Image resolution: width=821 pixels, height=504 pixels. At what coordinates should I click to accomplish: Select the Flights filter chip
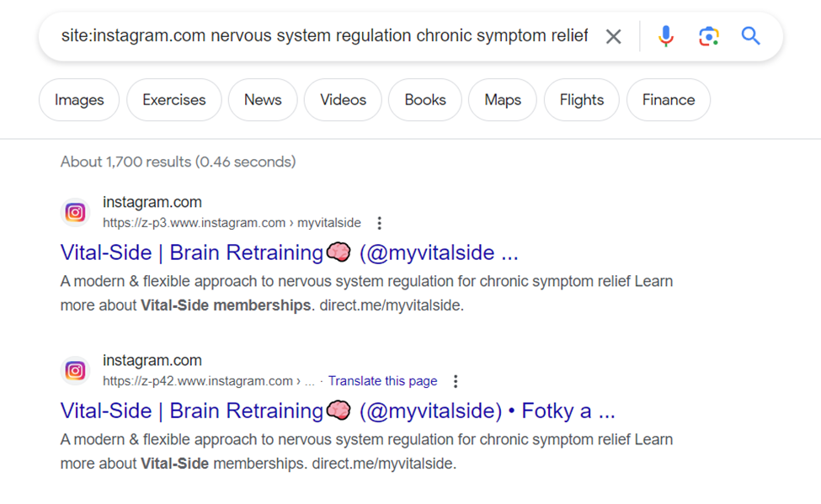[x=582, y=100]
